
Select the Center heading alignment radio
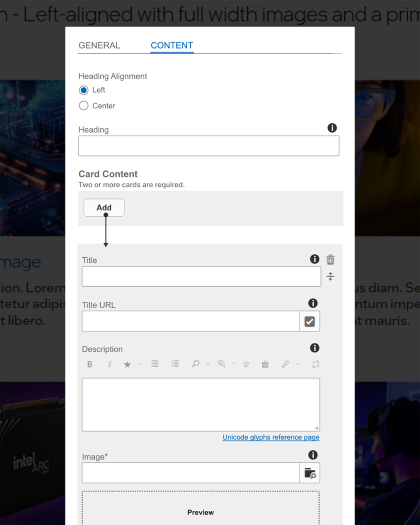[84, 106]
